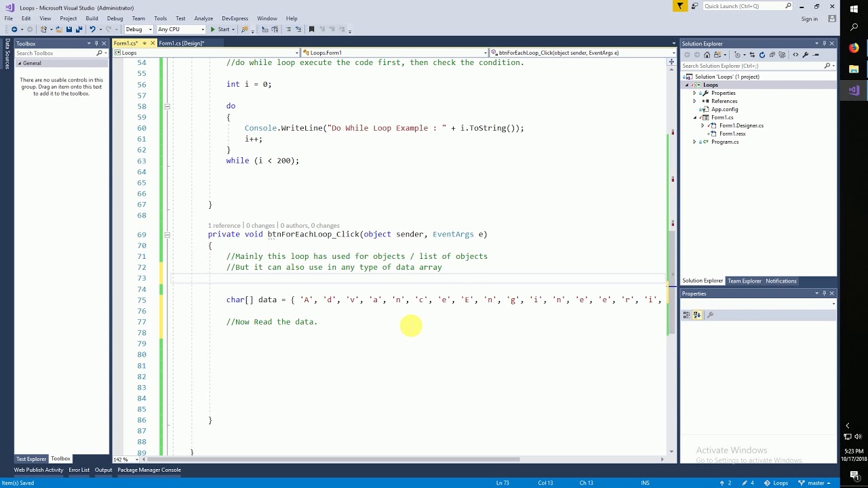Expand the Program.cs node
This screenshot has width=868, height=488.
point(694,142)
